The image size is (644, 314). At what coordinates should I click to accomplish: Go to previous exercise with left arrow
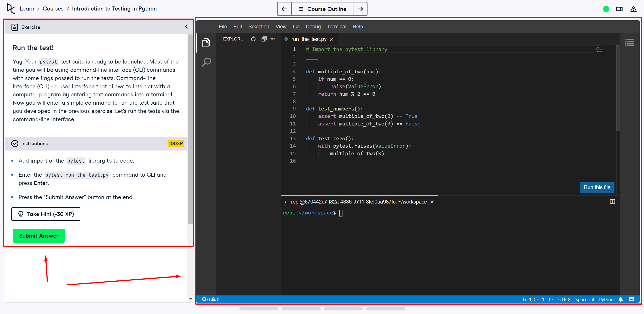pos(284,9)
